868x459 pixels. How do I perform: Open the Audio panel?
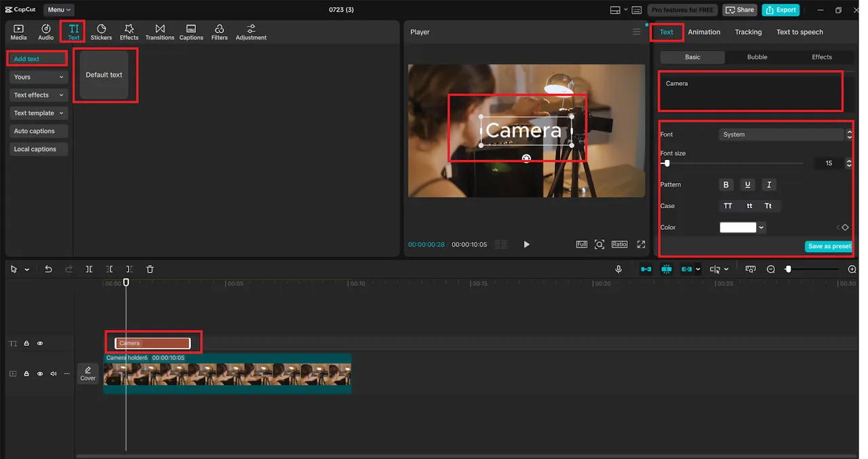(45, 32)
